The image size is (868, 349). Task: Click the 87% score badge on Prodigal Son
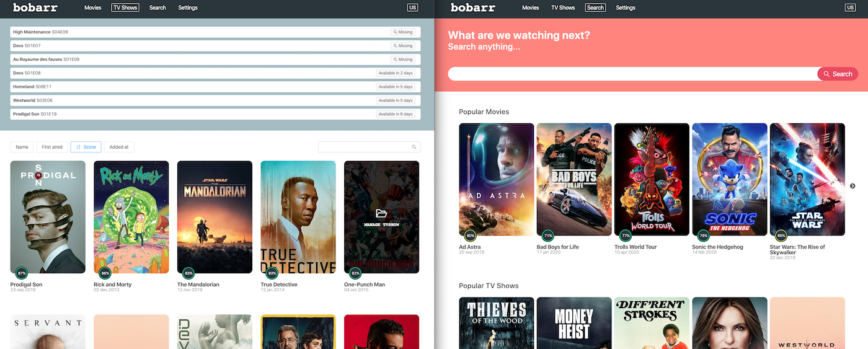22,273
